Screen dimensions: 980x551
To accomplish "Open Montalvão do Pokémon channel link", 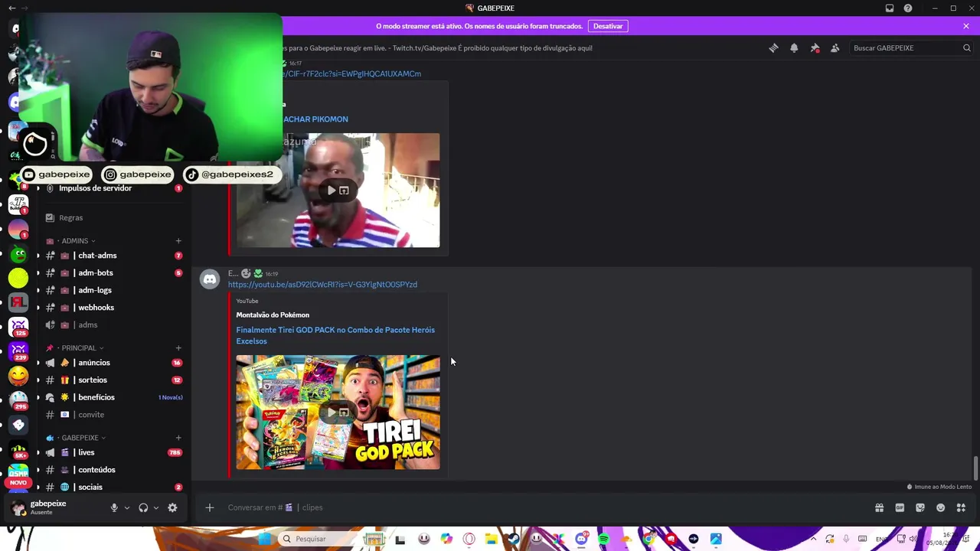I will (x=273, y=315).
